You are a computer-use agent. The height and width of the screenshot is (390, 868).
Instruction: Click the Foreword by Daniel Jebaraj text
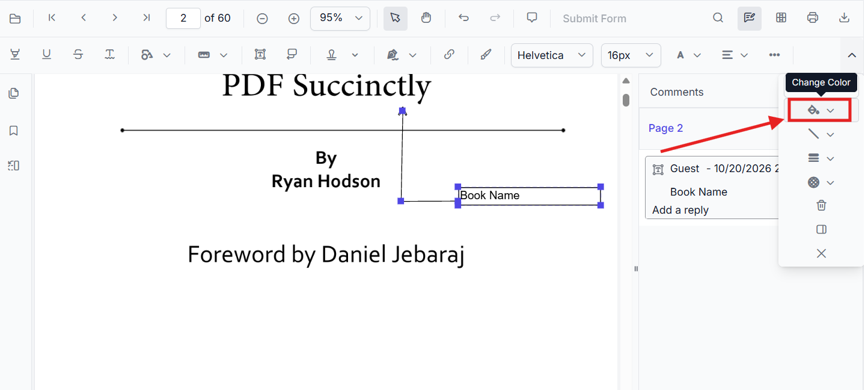(326, 255)
